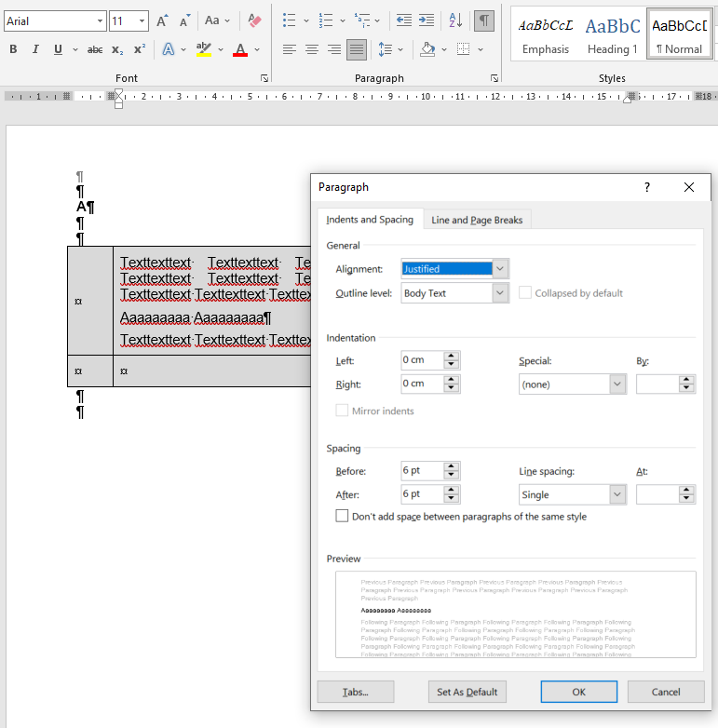
Task: Expand bullet library dropdown arrow
Action: coord(306,20)
